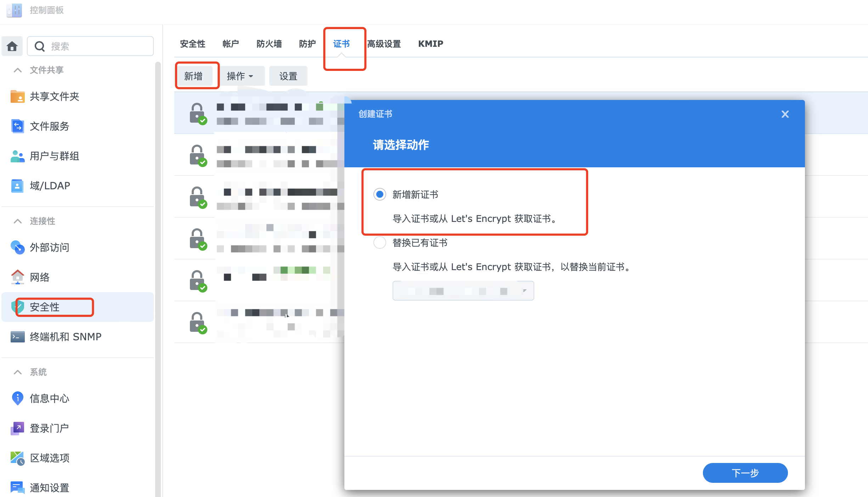868x497 pixels.
Task: Open 用户与群组 users icon
Action: [17, 156]
